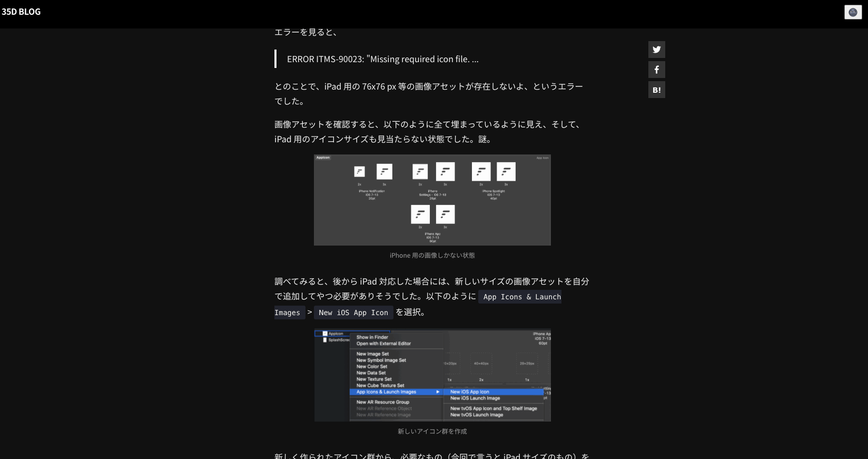The image size is (868, 459).
Task: Click the ERROR ITMS-90023 quoted message
Action: [382, 59]
